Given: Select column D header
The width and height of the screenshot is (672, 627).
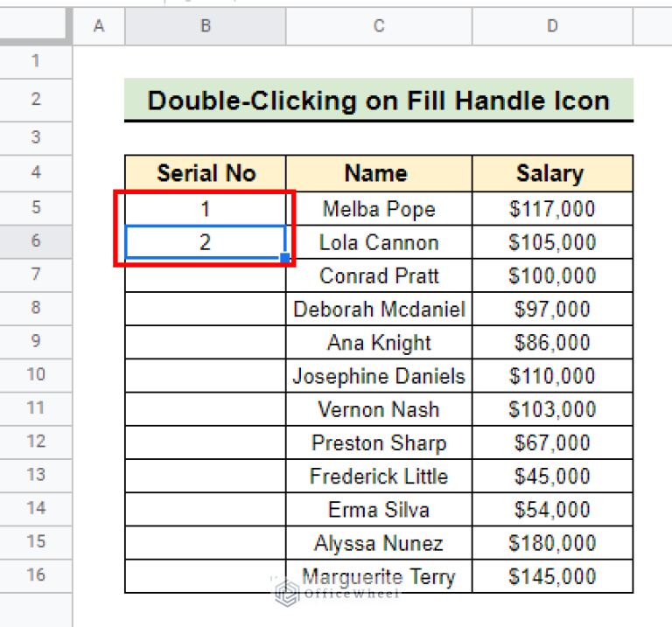Looking at the screenshot, I should (x=552, y=26).
